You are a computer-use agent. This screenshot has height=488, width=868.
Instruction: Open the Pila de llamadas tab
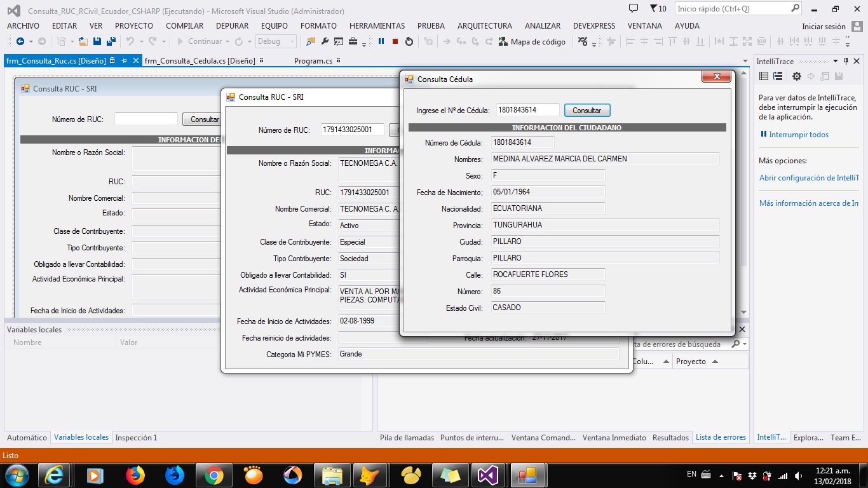(x=407, y=437)
